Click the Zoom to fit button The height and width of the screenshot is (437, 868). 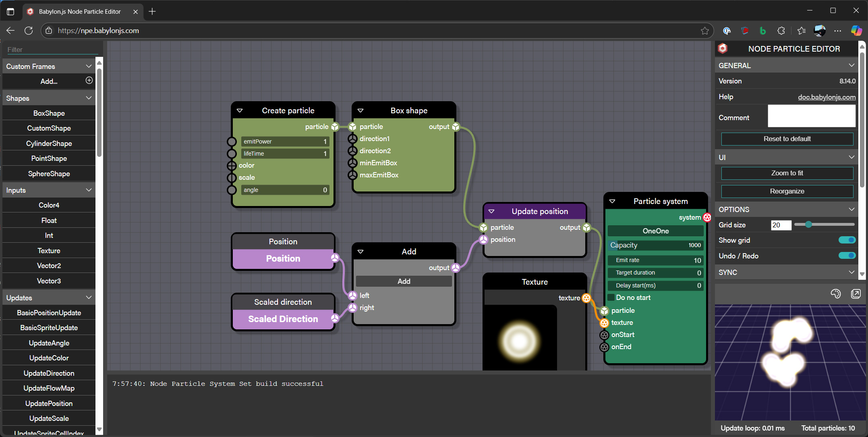click(787, 173)
